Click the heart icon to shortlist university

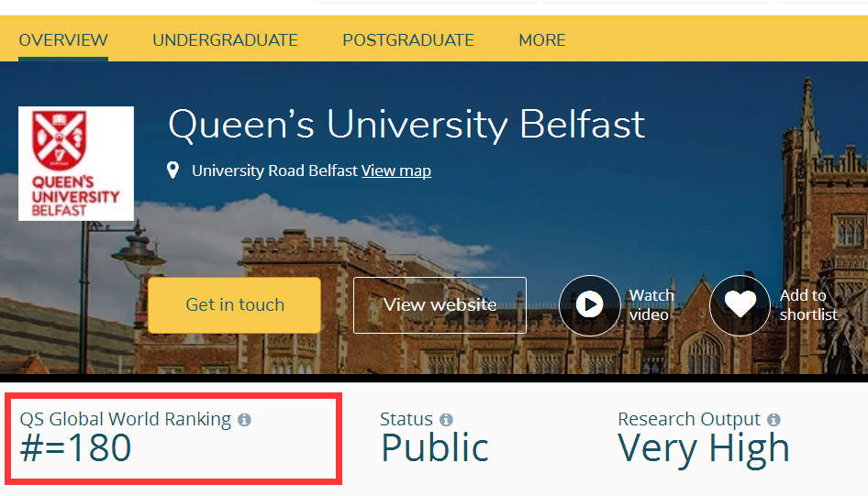740,305
